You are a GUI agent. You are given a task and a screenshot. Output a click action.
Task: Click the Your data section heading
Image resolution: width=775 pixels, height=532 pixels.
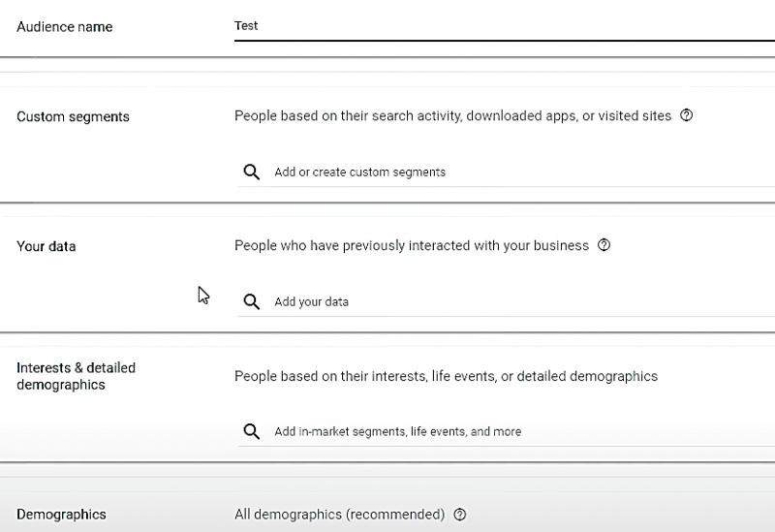click(x=46, y=246)
